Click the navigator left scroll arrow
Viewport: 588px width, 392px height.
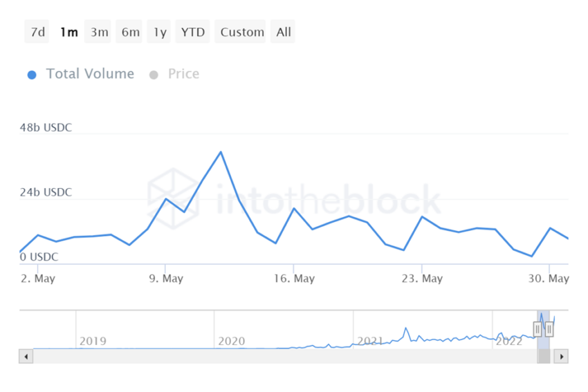[x=26, y=357]
